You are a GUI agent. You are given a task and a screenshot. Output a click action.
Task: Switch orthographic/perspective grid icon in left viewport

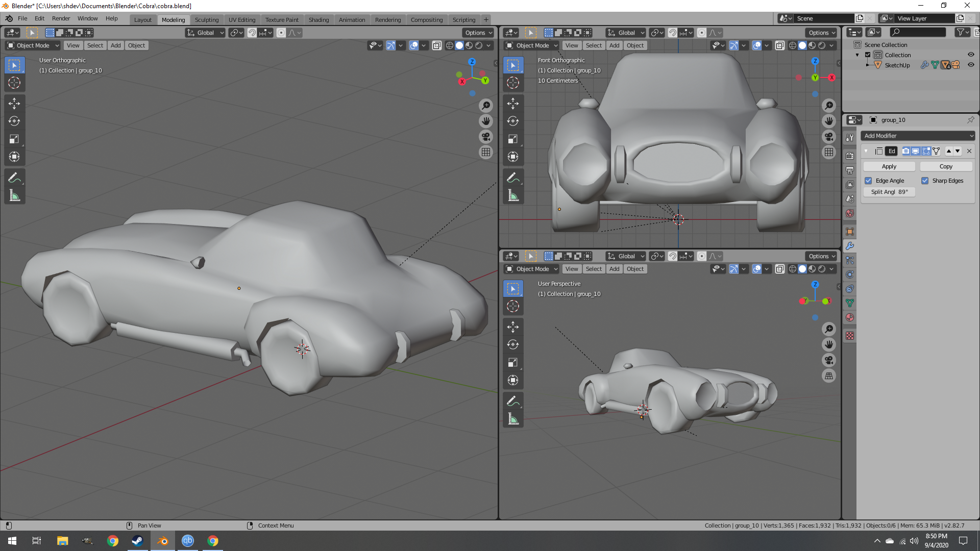(x=486, y=152)
